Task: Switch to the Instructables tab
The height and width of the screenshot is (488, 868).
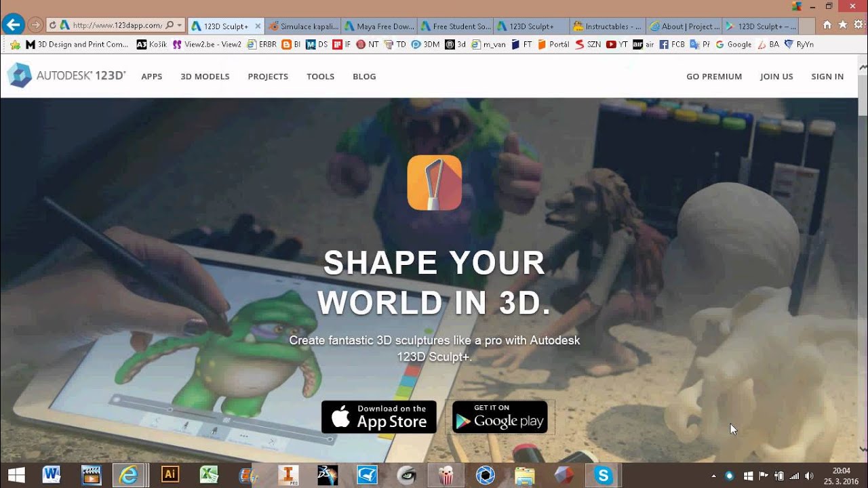Action: pyautogui.click(x=608, y=26)
